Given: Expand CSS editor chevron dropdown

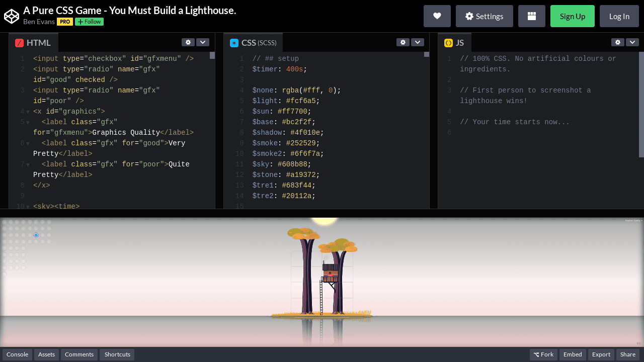Looking at the screenshot, I should (418, 42).
